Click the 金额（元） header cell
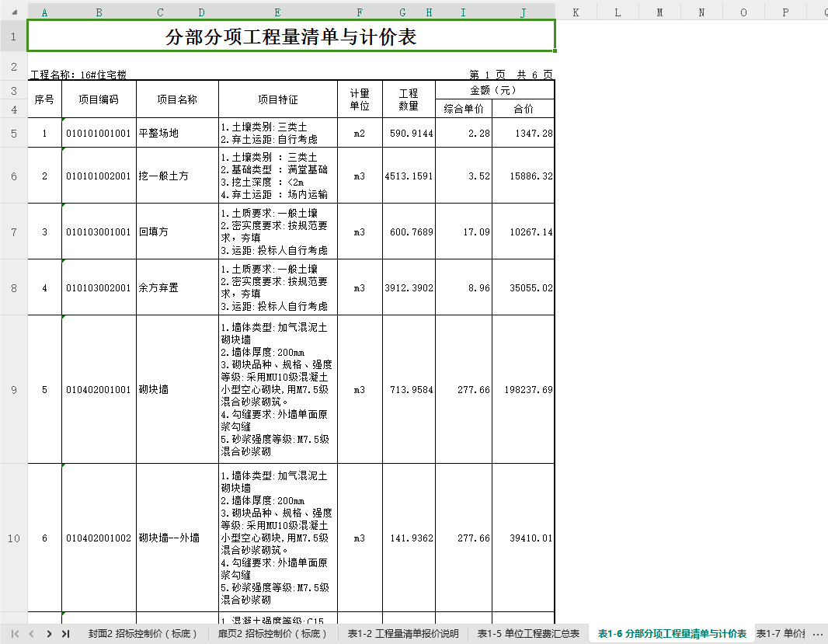Image resolution: width=828 pixels, height=644 pixels. tap(495, 90)
